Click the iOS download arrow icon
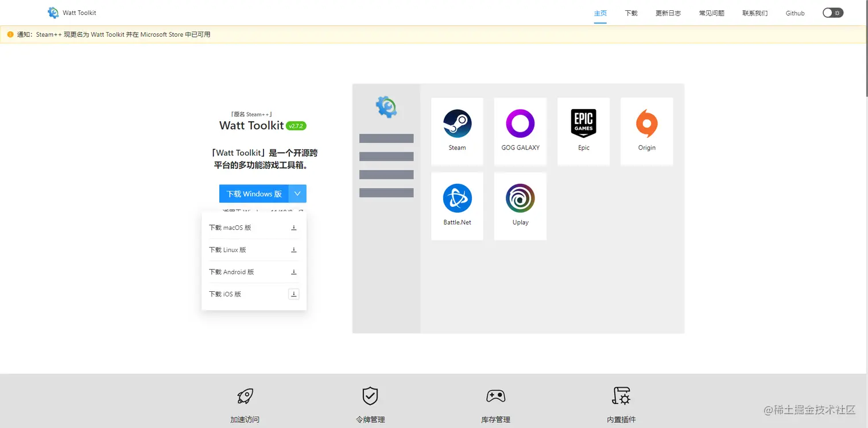Screen dimensions: 868x428 coord(293,294)
